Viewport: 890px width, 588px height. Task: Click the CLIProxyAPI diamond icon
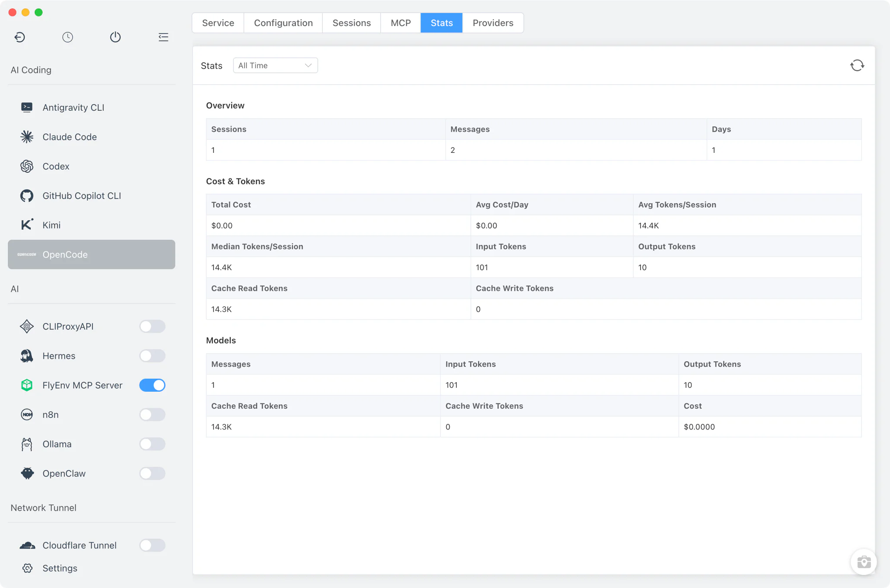point(27,327)
